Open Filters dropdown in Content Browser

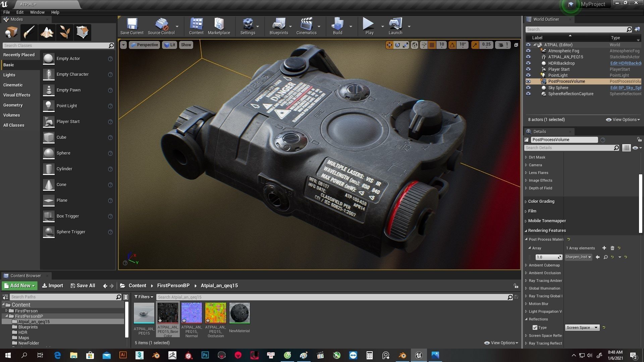point(144,297)
